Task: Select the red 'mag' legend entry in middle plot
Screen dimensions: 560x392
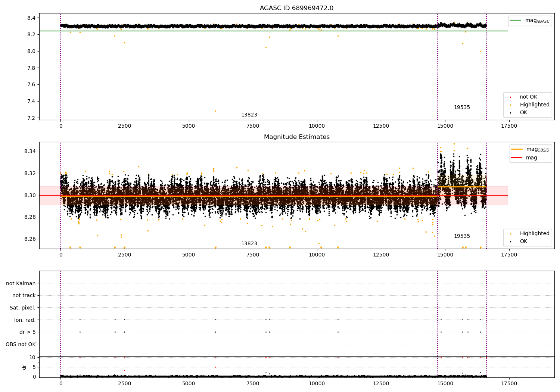Action: tap(531, 158)
